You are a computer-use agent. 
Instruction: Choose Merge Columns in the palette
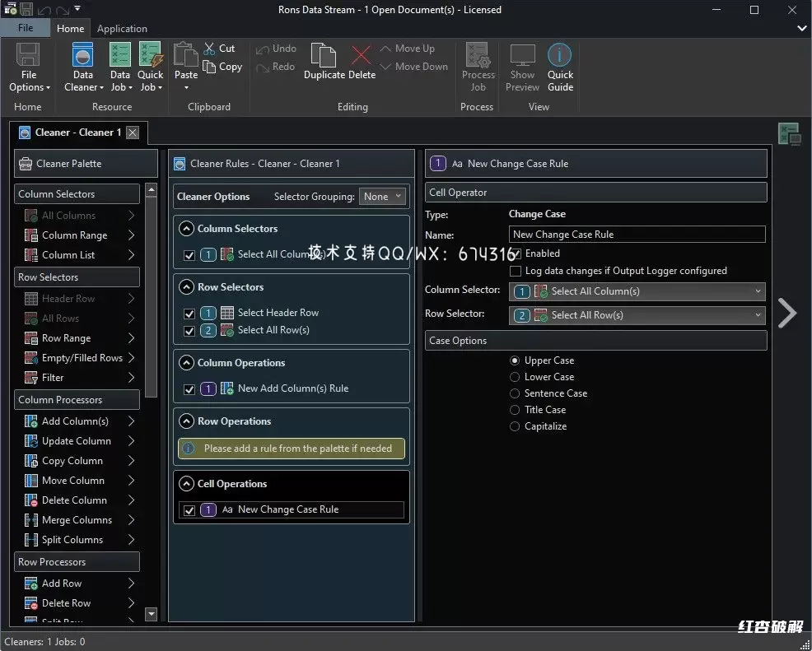(79, 519)
